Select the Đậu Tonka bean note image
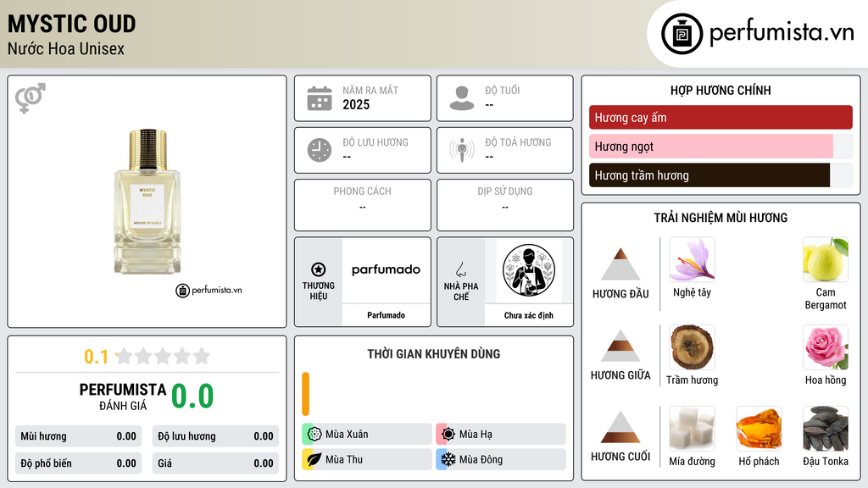 tap(826, 428)
